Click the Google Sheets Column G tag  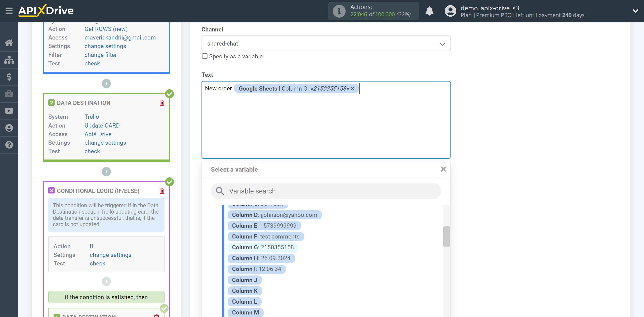(x=296, y=88)
